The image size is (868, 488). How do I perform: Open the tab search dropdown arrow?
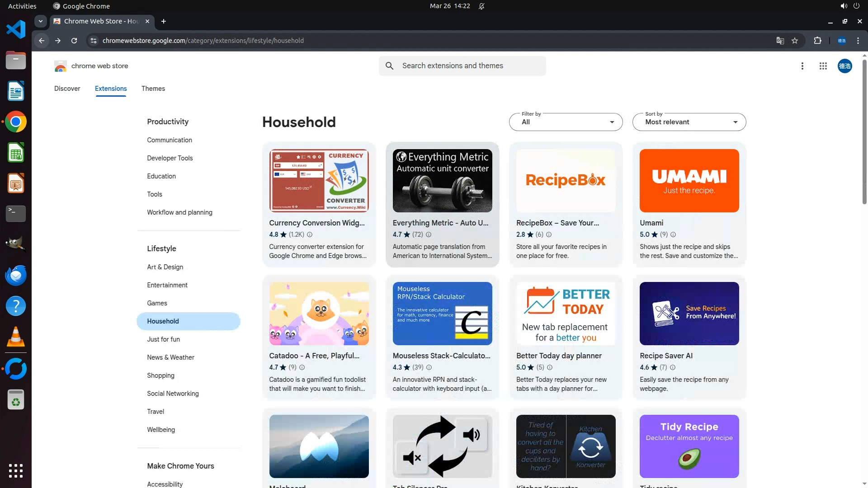41,21
